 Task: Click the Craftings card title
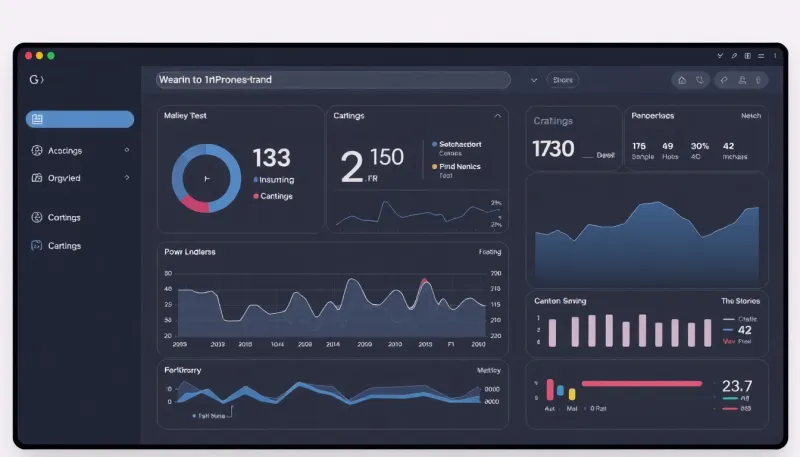[x=553, y=121]
